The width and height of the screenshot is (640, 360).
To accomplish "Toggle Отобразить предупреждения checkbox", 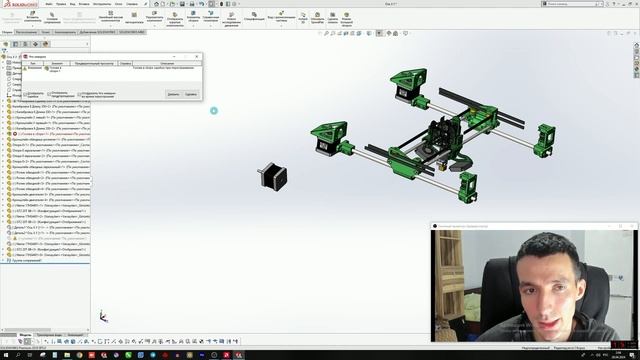I will pos(49,94).
